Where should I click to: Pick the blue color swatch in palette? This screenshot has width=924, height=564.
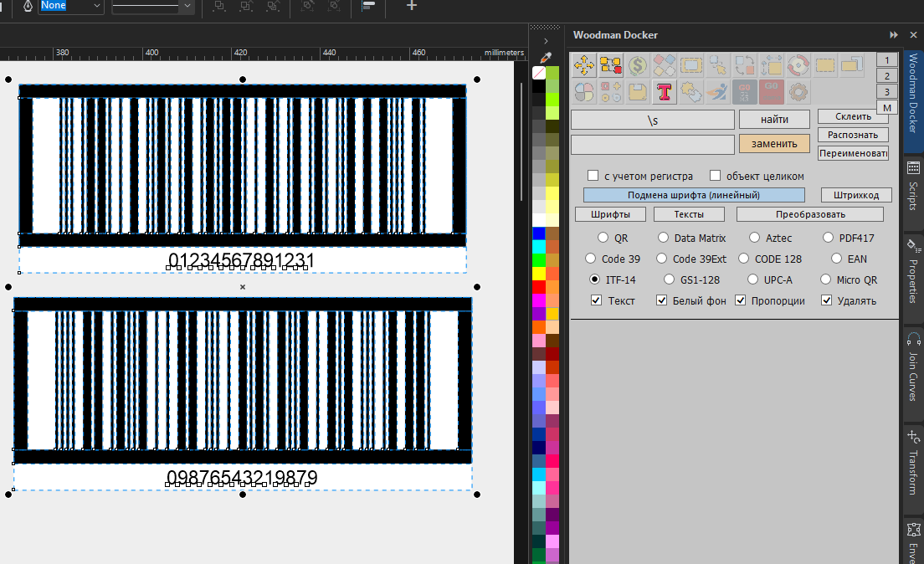pos(539,233)
